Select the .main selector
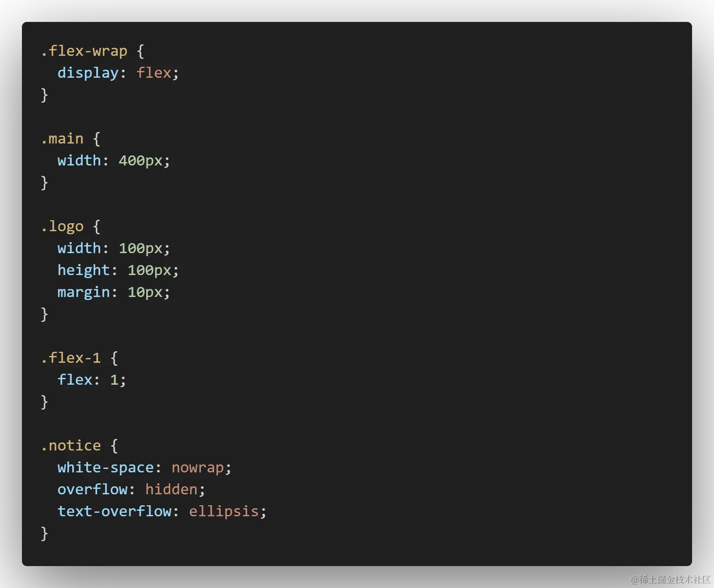 tap(62, 139)
